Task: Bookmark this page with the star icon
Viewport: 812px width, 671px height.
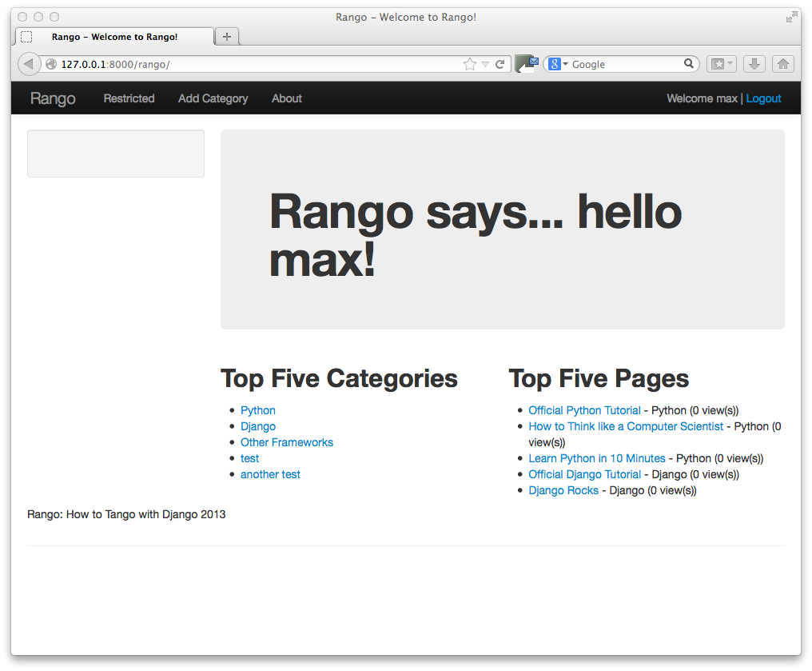Action: [470, 64]
